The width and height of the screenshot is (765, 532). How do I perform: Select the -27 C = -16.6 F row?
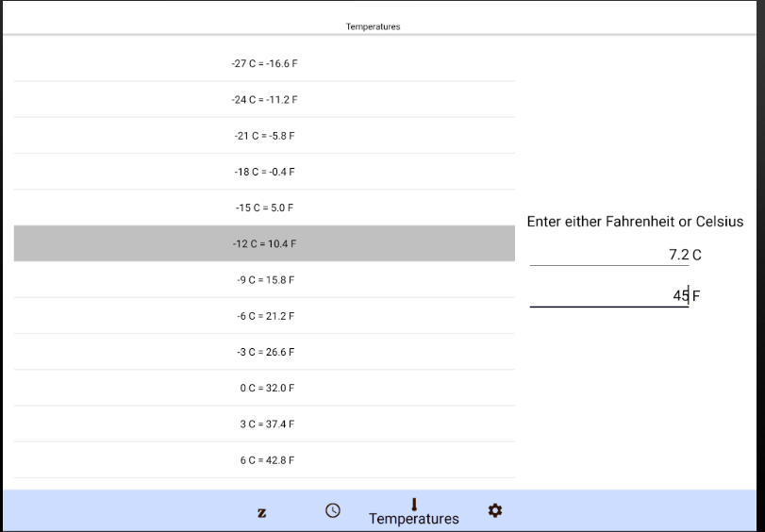[264, 63]
